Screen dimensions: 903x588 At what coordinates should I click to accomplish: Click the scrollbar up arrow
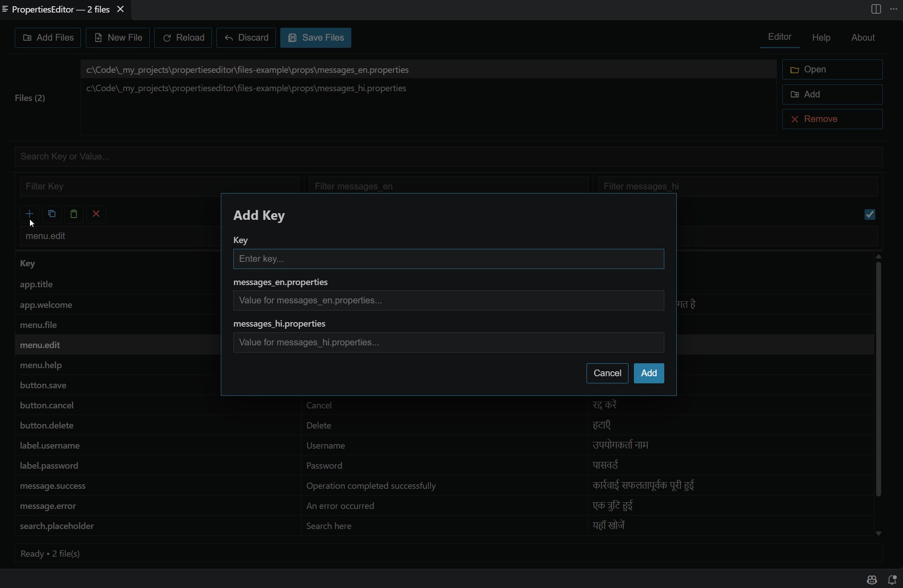point(878,256)
